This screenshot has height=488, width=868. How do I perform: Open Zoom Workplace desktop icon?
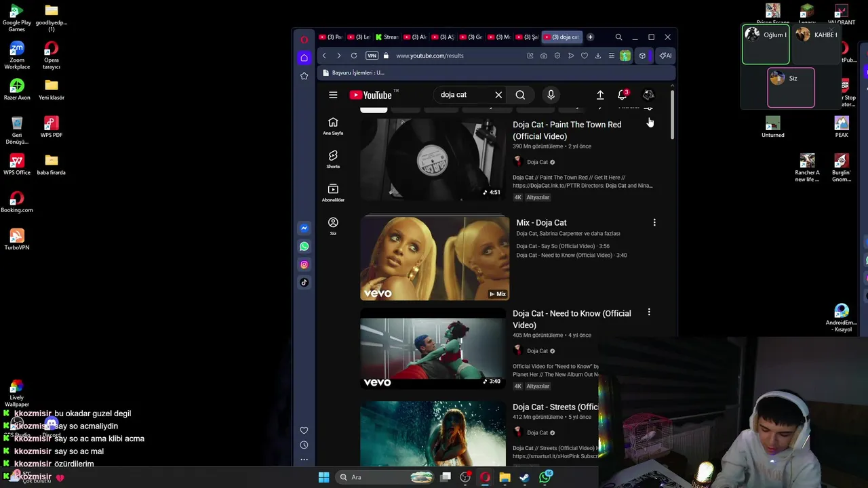click(17, 56)
